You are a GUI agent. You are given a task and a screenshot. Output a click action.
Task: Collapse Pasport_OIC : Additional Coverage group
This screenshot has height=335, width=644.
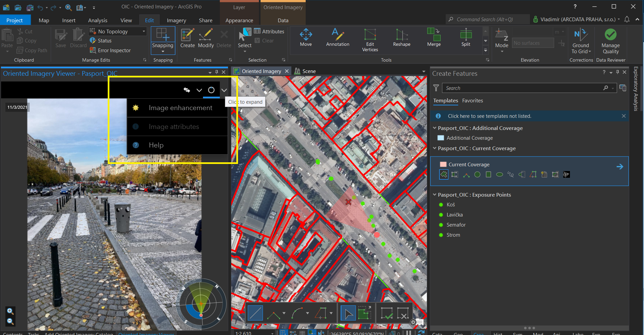(x=435, y=128)
